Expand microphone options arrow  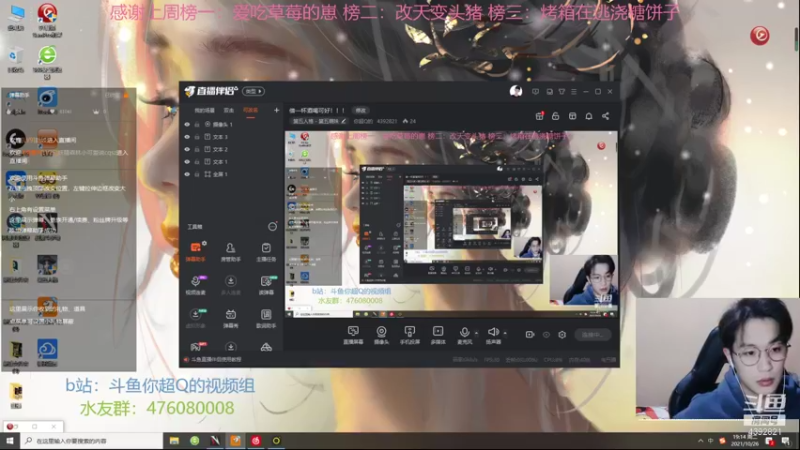pyautogui.click(x=477, y=333)
